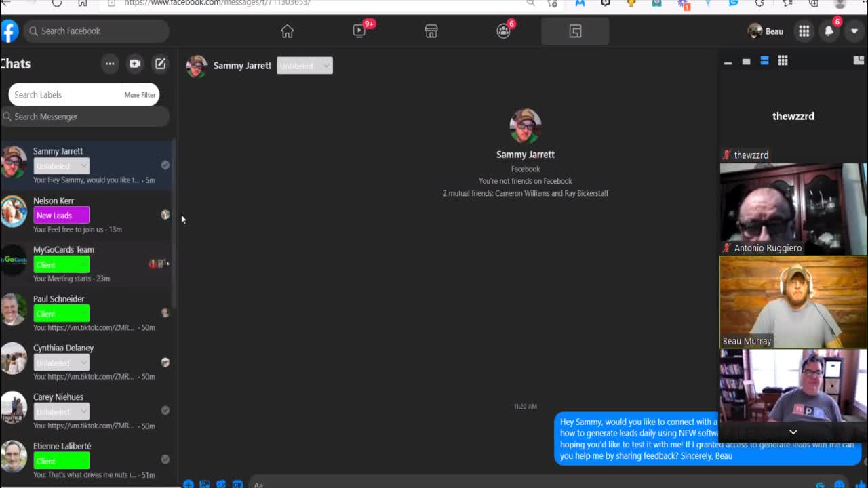The width and height of the screenshot is (868, 488).
Task: Show more participants with down chevron
Action: coord(793,432)
